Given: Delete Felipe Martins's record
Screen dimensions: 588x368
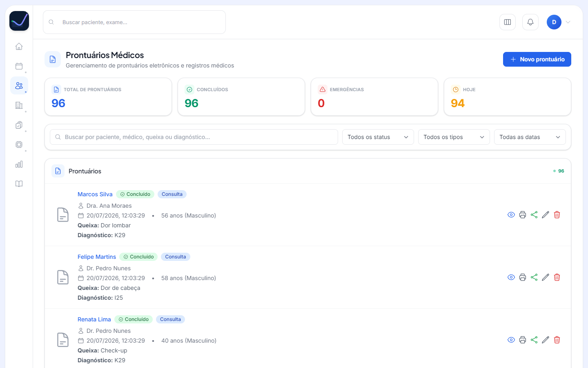Looking at the screenshot, I should click(557, 277).
